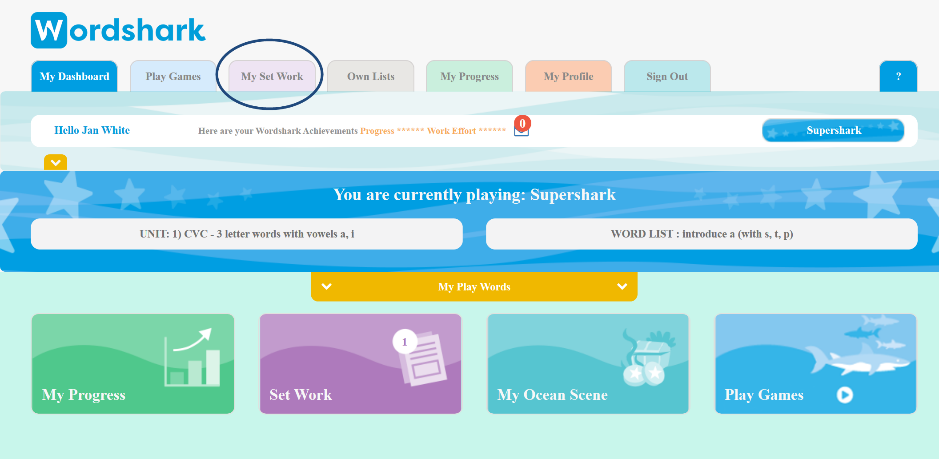Open the My Progress tab

pyautogui.click(x=470, y=76)
